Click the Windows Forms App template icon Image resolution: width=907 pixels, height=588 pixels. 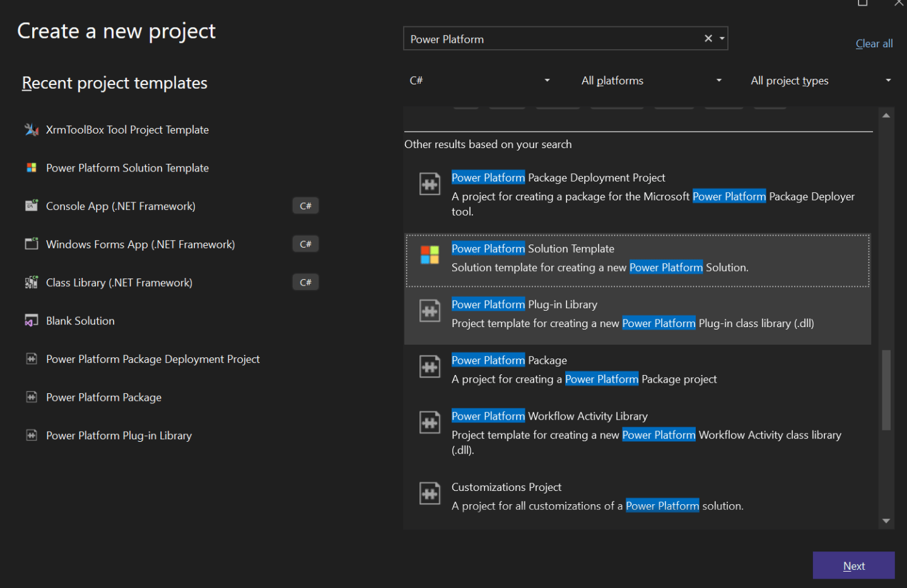click(x=32, y=244)
